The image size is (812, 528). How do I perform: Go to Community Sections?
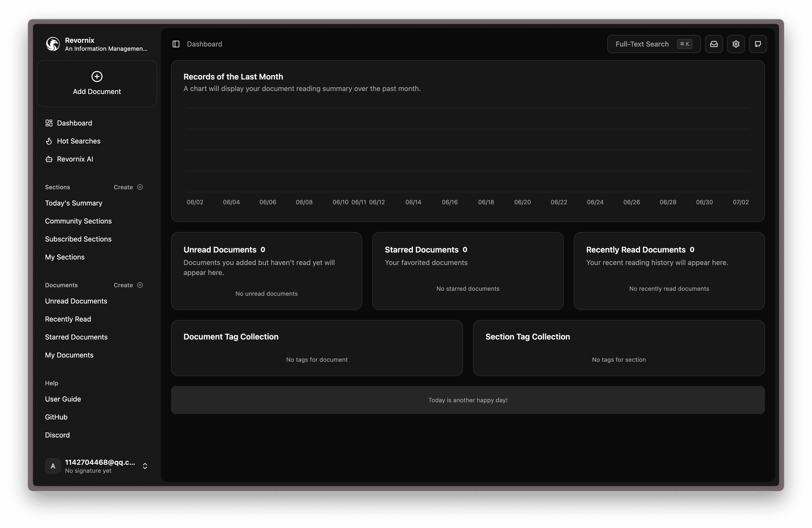coord(78,221)
